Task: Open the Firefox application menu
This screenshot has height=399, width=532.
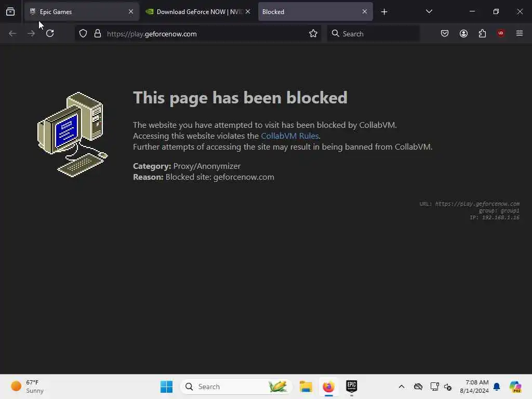Action: tap(520, 33)
